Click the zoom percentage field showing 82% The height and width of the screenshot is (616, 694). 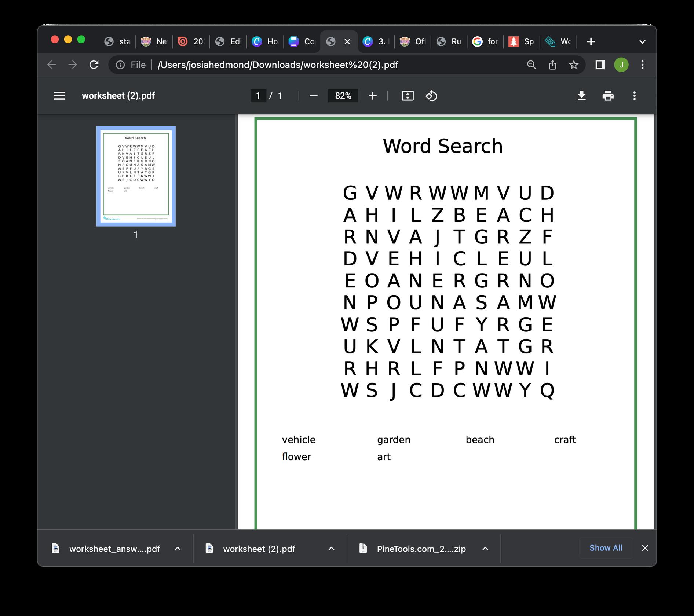click(343, 96)
